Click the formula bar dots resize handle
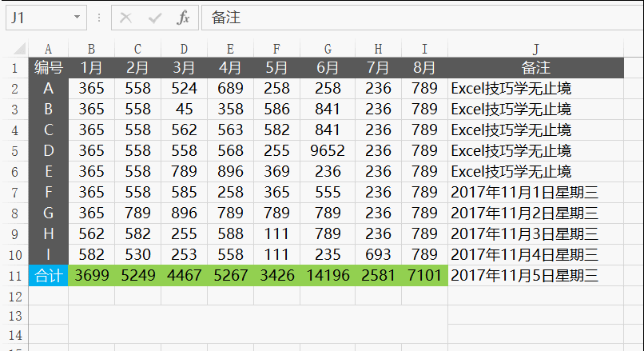 99,18
